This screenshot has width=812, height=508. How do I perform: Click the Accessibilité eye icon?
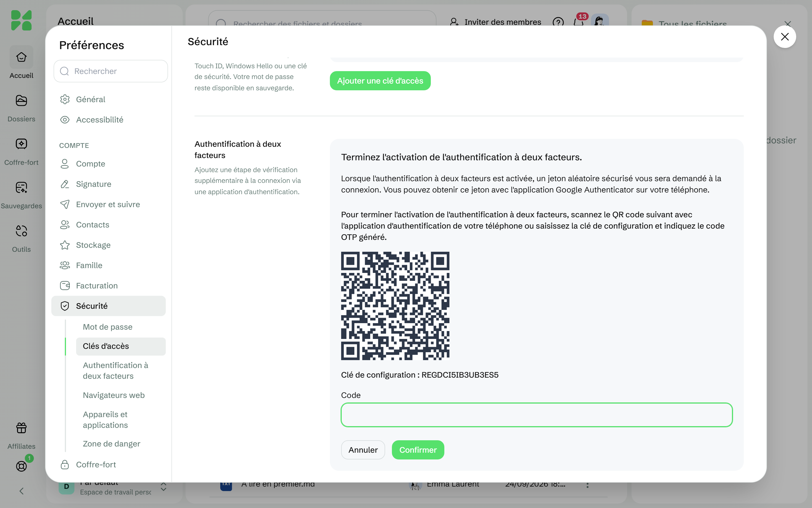point(65,120)
